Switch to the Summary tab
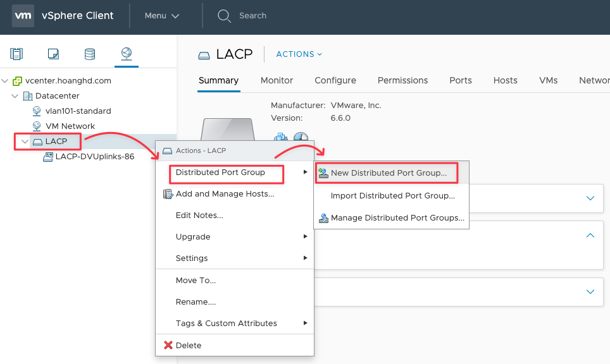This screenshot has height=364, width=610. tap(219, 80)
